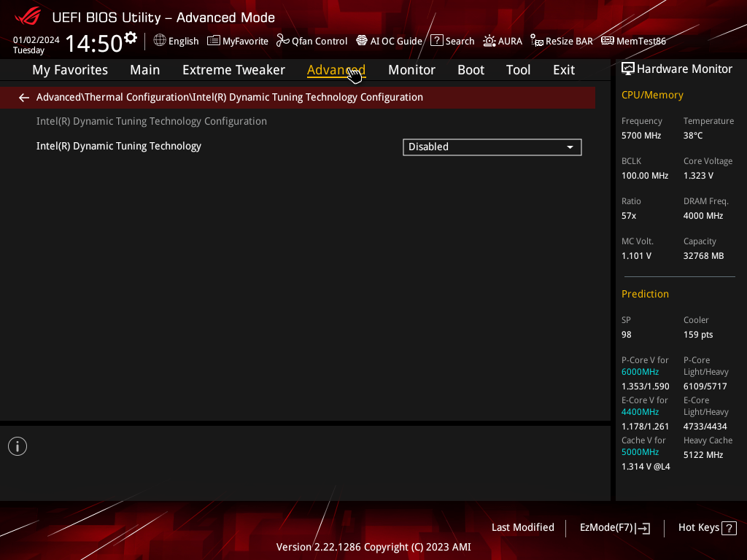Click the 1.178/1.261 voltage value
Viewport: 747px width, 560px height.
(x=645, y=426)
